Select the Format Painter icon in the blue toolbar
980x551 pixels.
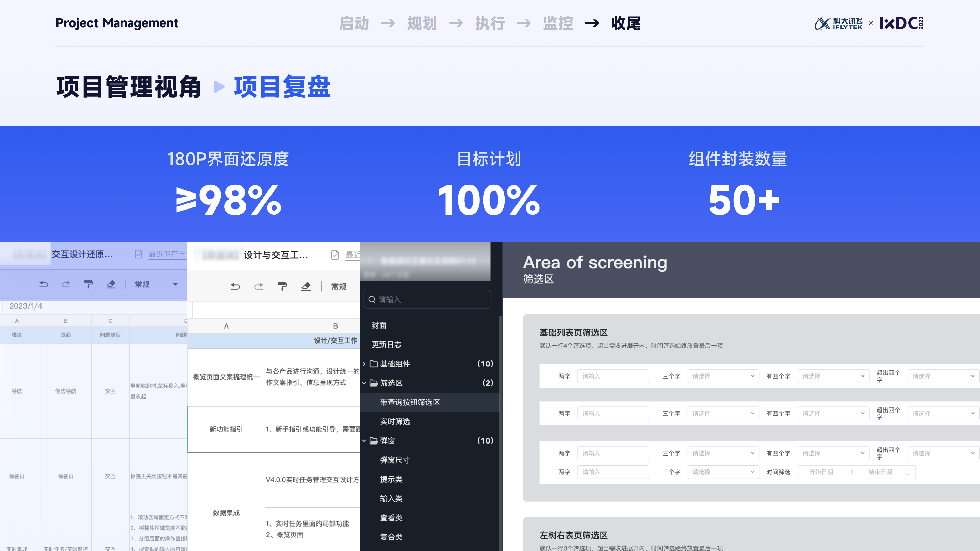pyautogui.click(x=88, y=284)
